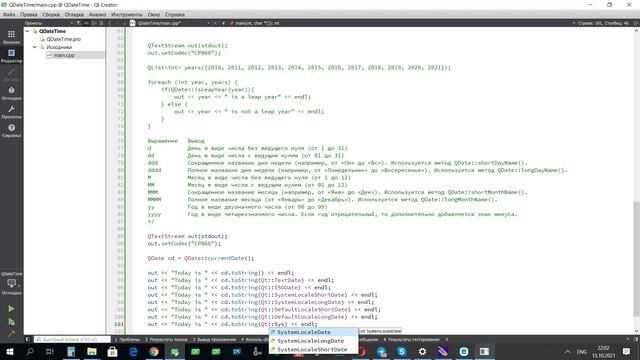The image size is (640, 360).
Task: Click the green Run button
Action: click(x=11, y=309)
